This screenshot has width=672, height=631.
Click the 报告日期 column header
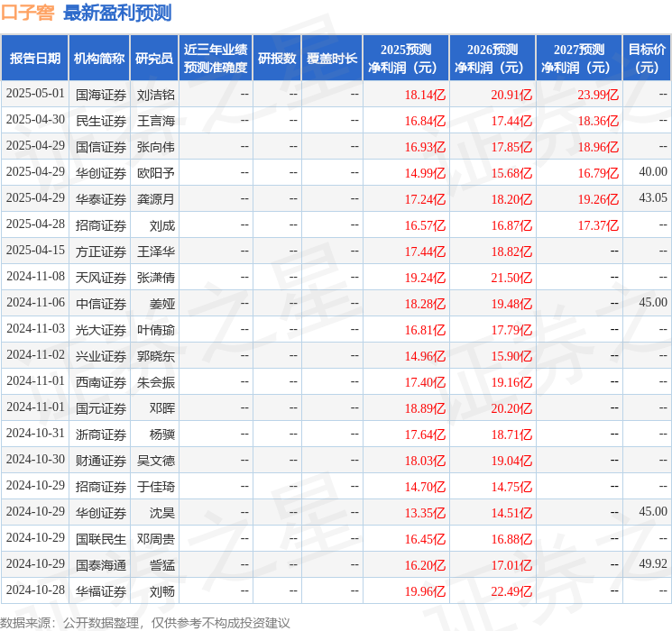(x=35, y=59)
